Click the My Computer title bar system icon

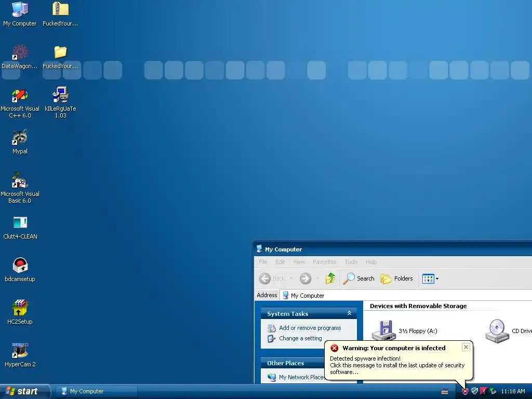(259, 249)
